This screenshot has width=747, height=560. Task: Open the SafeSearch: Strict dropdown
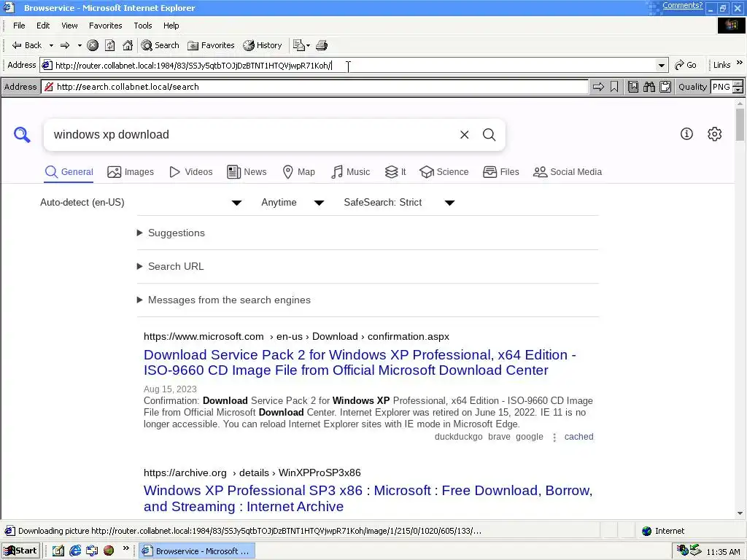pyautogui.click(x=399, y=203)
